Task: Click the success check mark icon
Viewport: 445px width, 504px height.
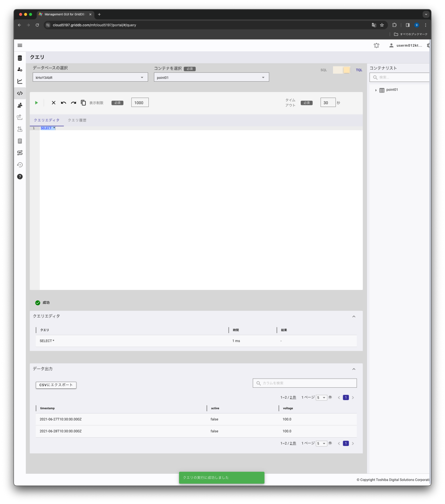Action: 38,303
